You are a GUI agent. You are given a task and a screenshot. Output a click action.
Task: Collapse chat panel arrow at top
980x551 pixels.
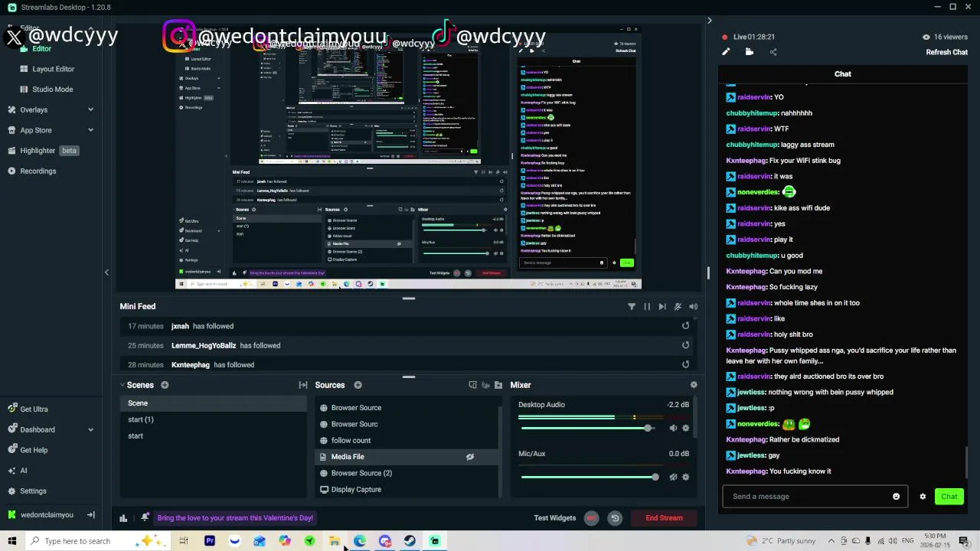[709, 21]
